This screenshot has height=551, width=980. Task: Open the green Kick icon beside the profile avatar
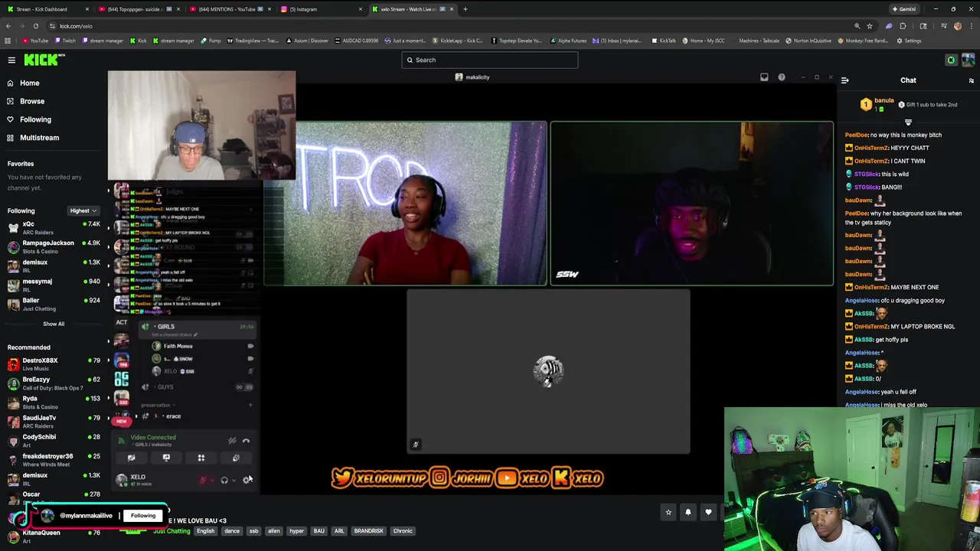click(951, 60)
